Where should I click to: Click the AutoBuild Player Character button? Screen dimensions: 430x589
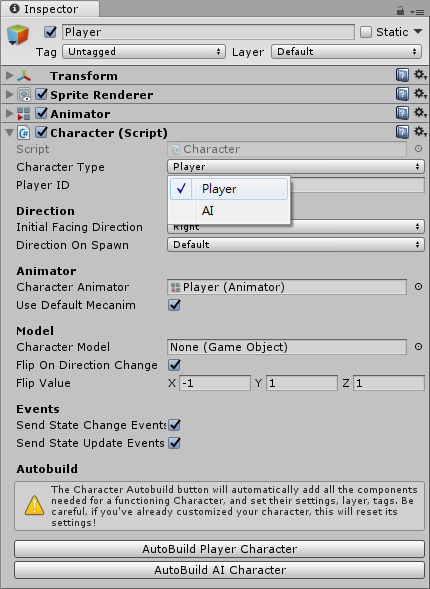219,549
